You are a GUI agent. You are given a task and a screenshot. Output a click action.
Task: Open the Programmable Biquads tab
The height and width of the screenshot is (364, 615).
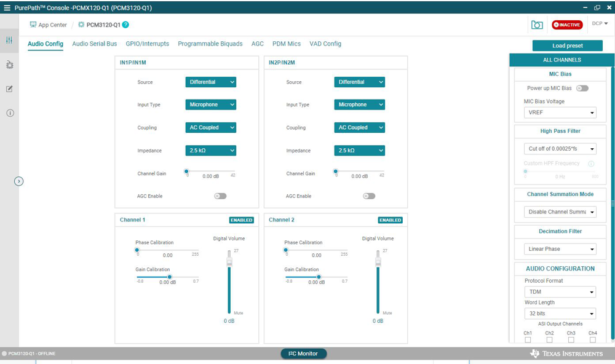coord(210,44)
